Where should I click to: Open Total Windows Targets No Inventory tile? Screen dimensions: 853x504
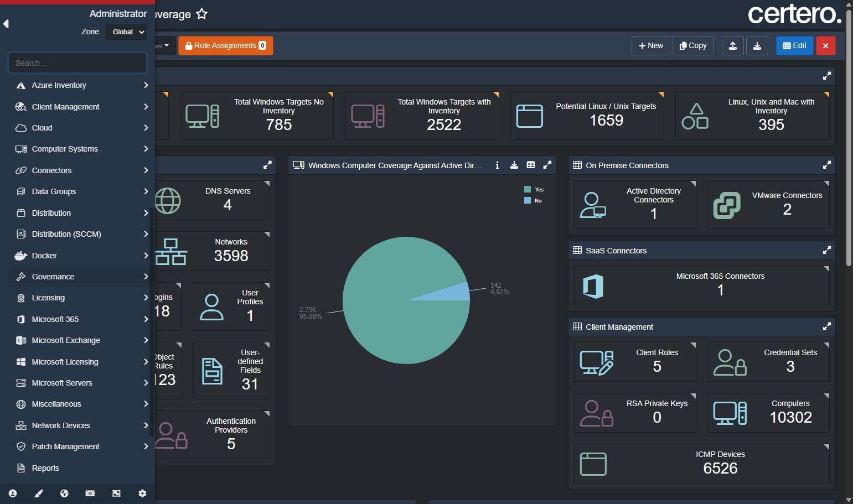click(257, 116)
